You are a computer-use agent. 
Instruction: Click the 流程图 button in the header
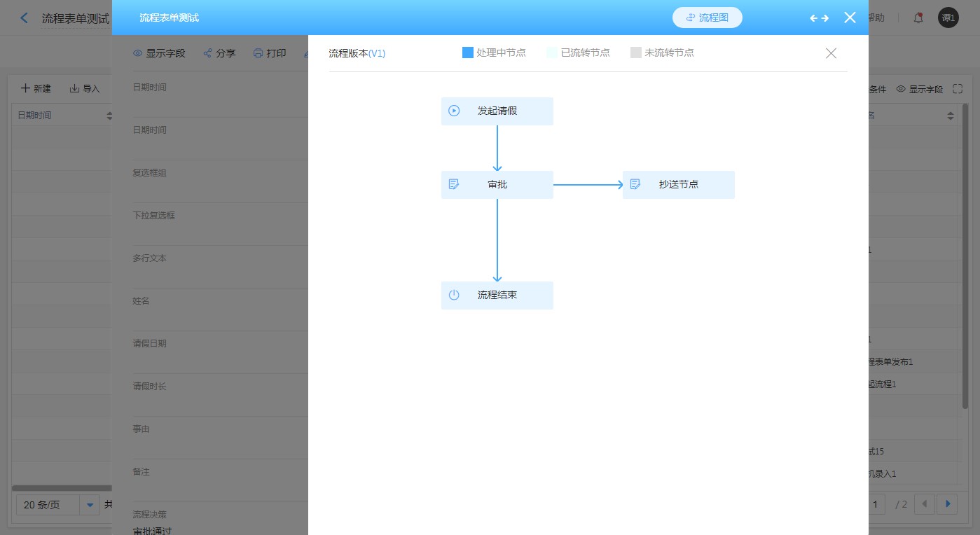[x=707, y=18]
